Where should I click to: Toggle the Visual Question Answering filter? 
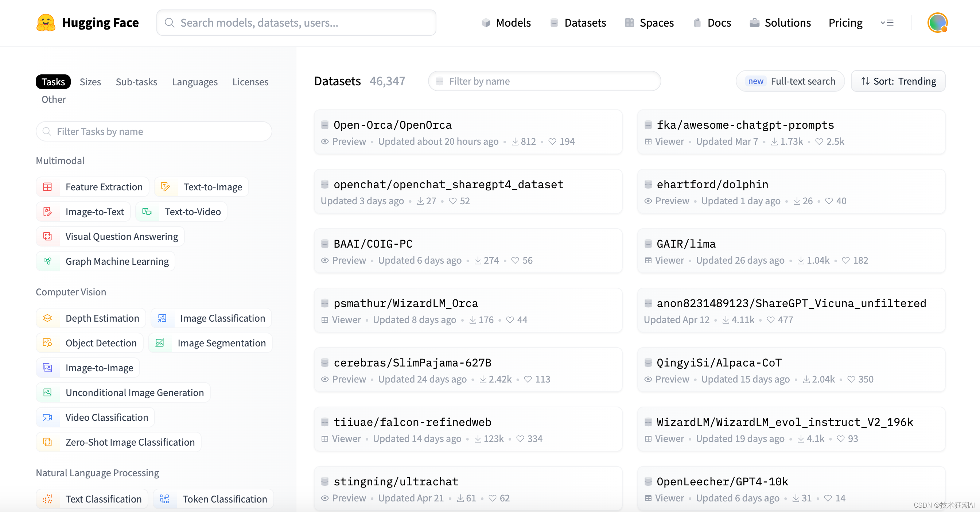click(x=110, y=237)
